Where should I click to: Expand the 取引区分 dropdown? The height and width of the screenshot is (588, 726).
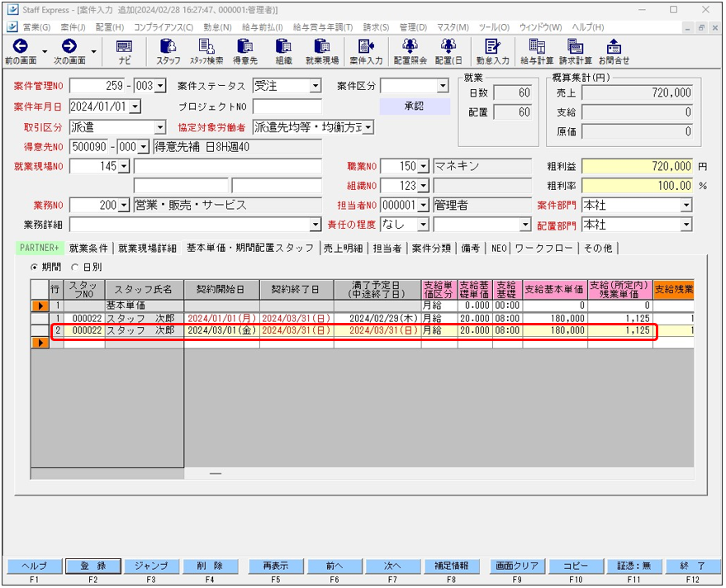(x=160, y=127)
